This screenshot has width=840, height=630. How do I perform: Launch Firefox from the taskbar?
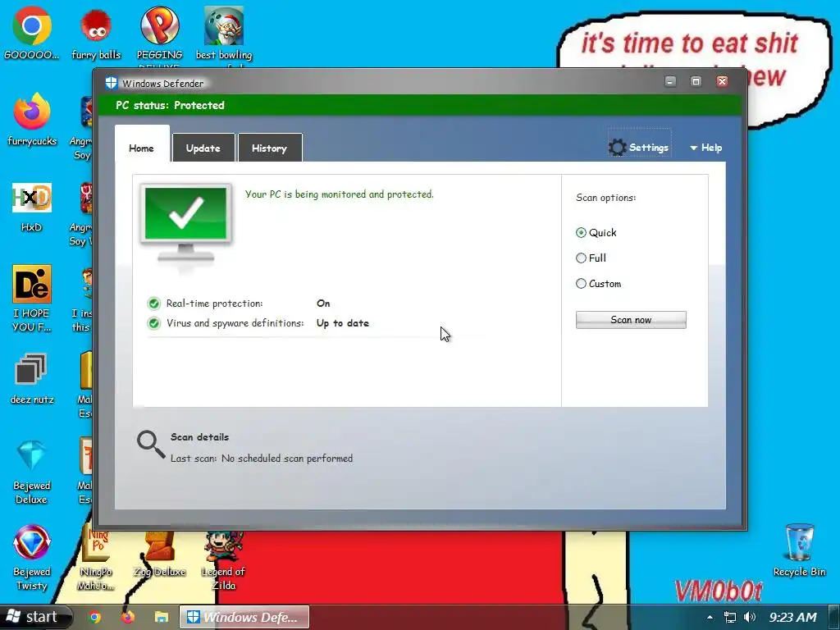(127, 617)
